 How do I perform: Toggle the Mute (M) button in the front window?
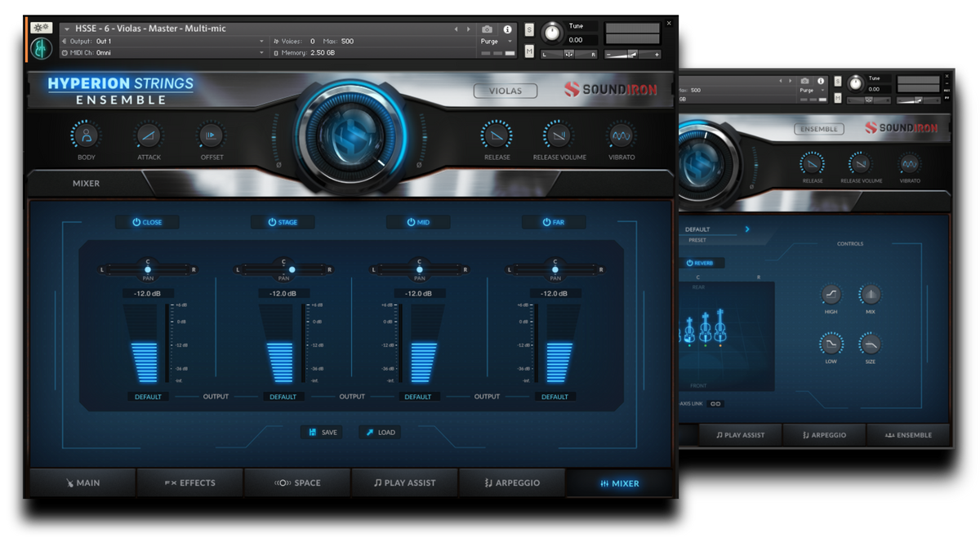pyautogui.click(x=529, y=51)
